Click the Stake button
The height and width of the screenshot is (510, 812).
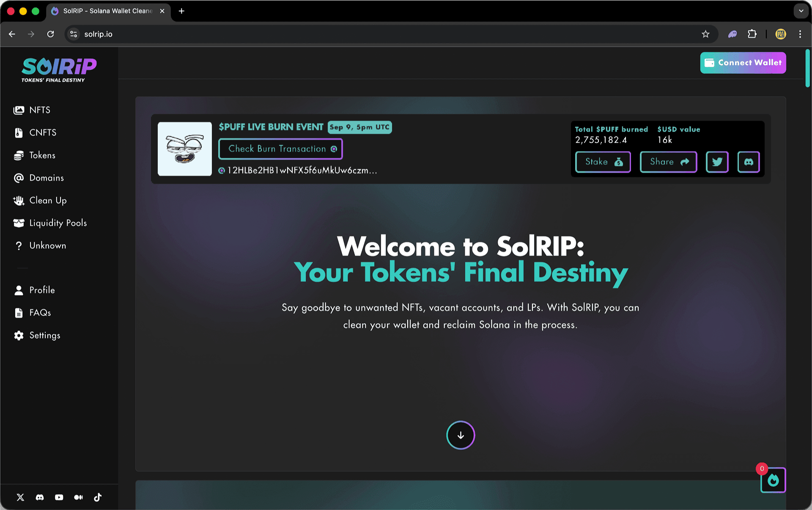[x=603, y=162]
